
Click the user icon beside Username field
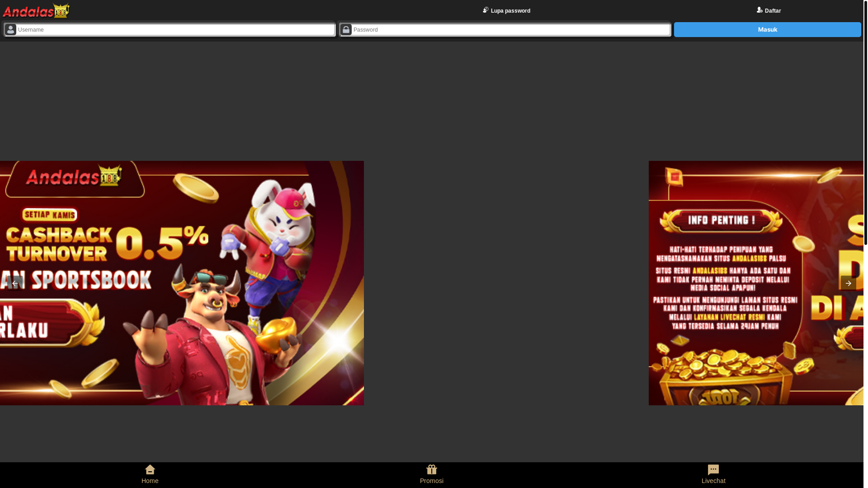coord(10,30)
